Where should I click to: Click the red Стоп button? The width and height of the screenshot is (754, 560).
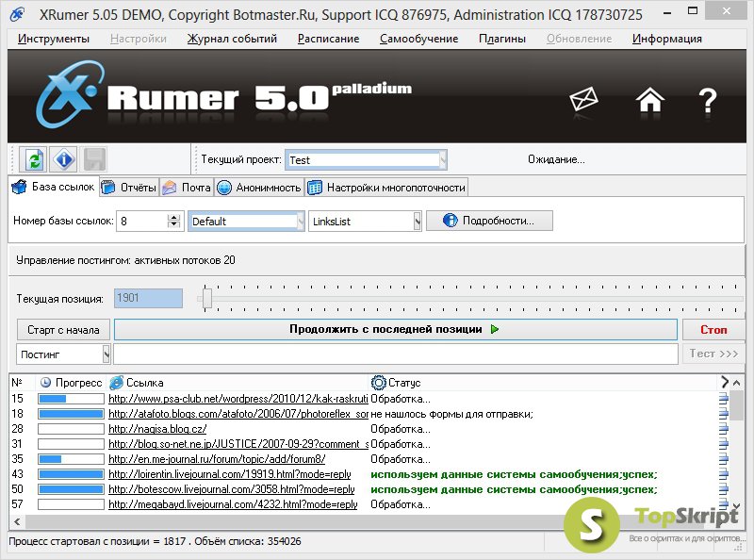(713, 330)
